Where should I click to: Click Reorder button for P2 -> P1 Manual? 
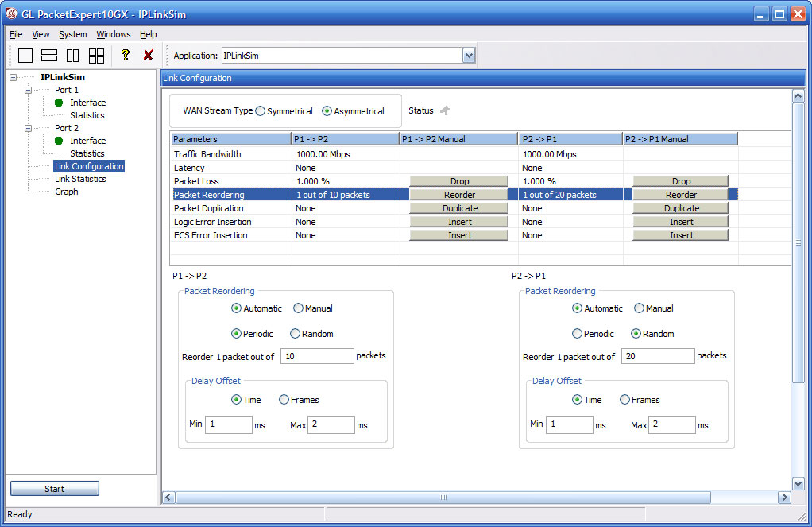(681, 194)
